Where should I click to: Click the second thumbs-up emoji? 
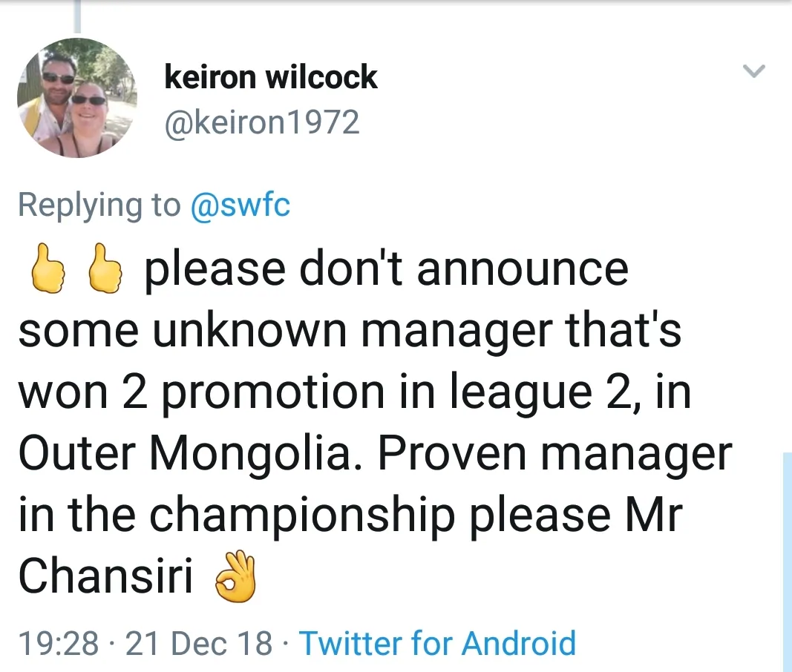click(104, 272)
